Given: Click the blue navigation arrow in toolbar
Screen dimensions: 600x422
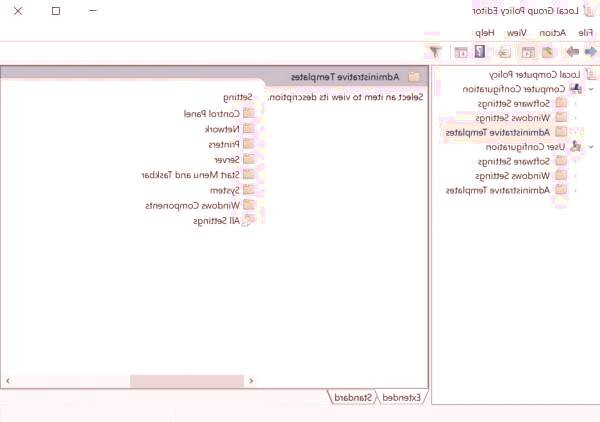Looking at the screenshot, I should 590,51.
